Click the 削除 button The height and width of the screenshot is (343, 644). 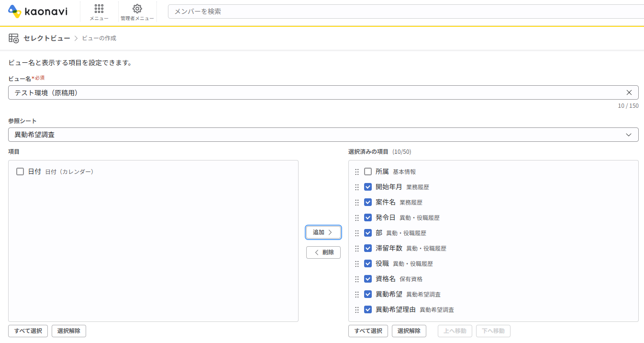323,252
